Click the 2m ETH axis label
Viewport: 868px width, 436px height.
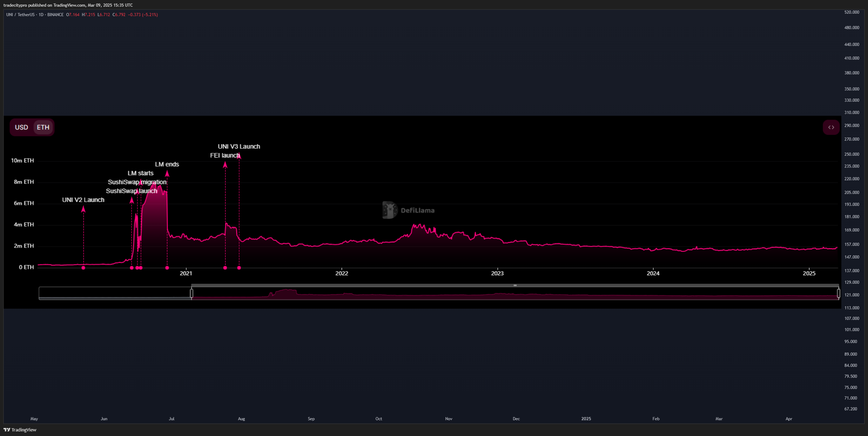click(x=24, y=246)
